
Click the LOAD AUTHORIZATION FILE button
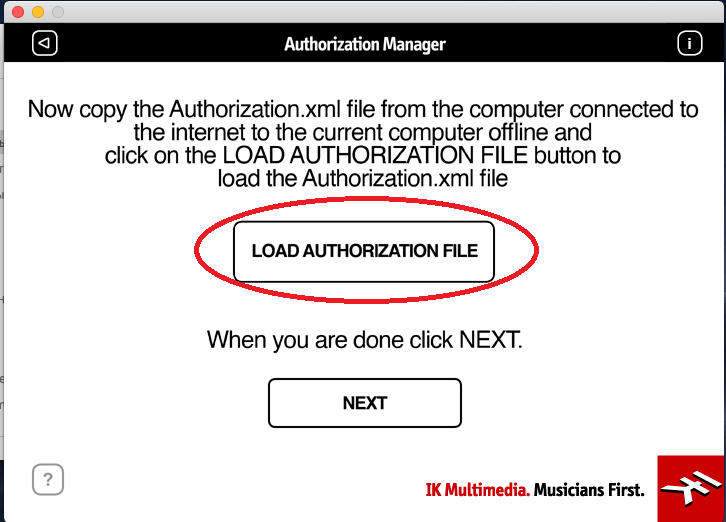pyautogui.click(x=364, y=251)
